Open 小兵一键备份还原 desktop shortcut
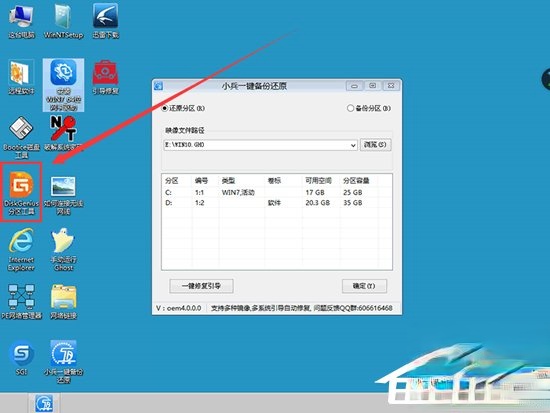The image size is (550, 413). click(63, 361)
